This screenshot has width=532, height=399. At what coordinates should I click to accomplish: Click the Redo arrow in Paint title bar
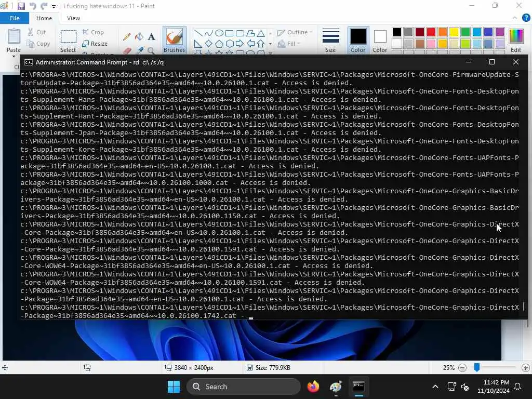click(x=44, y=6)
